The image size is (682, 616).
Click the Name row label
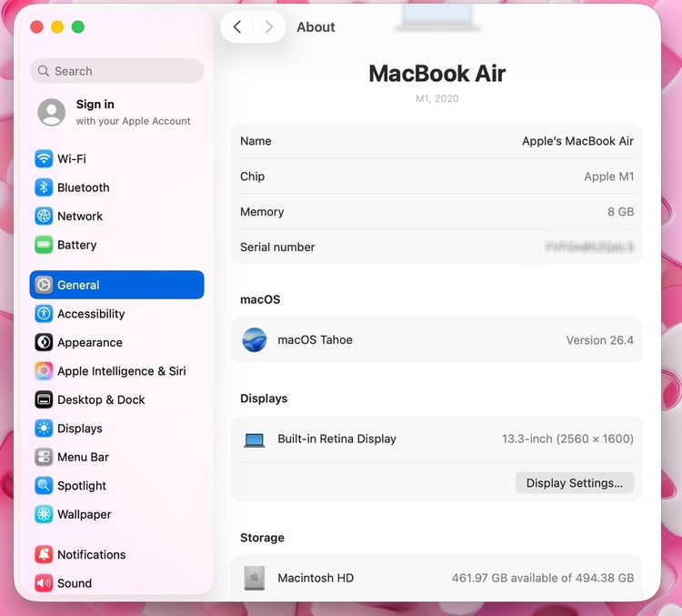coord(256,141)
